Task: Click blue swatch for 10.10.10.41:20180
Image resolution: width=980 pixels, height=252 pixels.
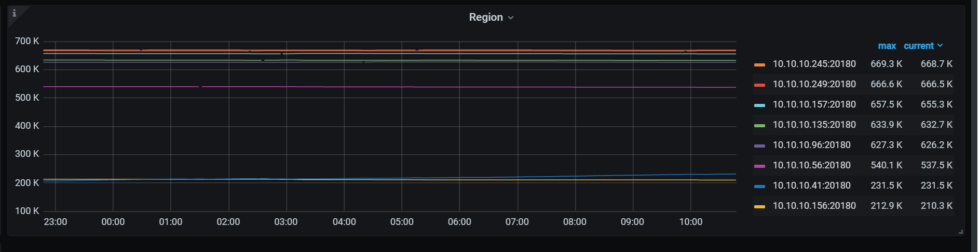Action: pos(759,186)
